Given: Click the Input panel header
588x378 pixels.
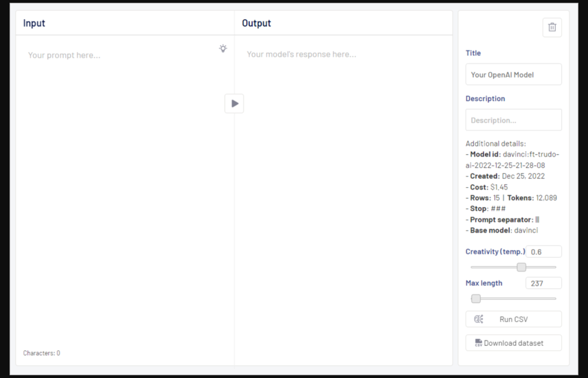Looking at the screenshot, I should [x=34, y=23].
